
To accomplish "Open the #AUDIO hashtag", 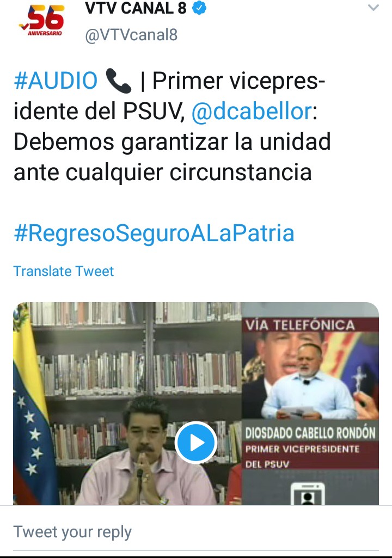I will tap(56, 81).
